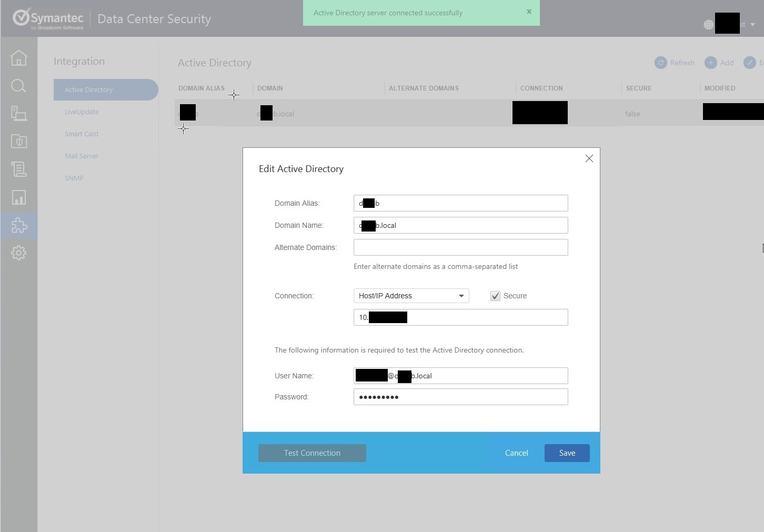Click the globe language icon in header
This screenshot has height=532, width=764.
(708, 25)
